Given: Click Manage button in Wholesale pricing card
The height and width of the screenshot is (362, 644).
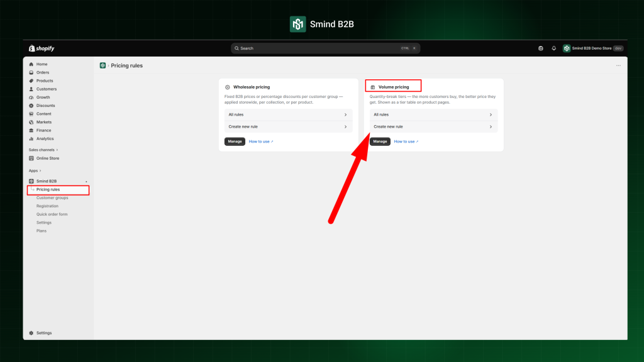Looking at the screenshot, I should coord(235,141).
